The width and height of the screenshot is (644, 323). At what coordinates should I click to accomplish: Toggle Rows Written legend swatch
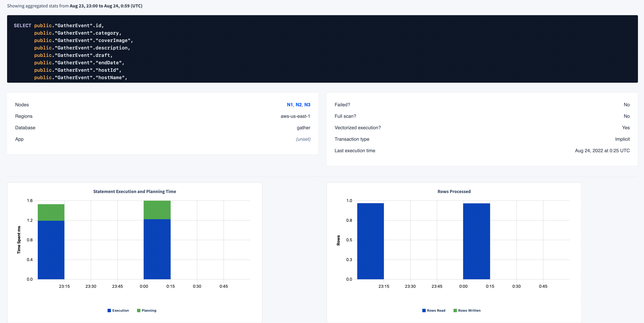tap(455, 311)
